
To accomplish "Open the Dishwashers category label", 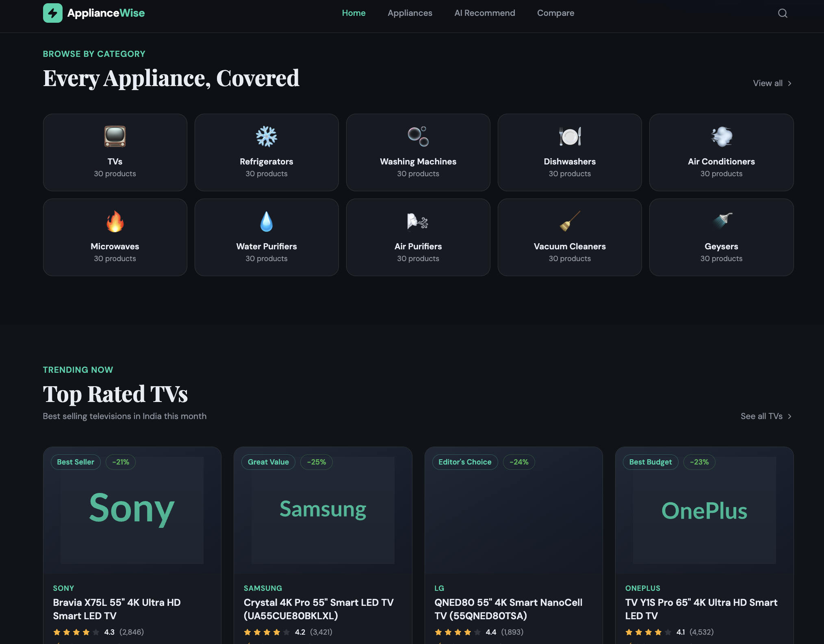I will (x=570, y=162).
